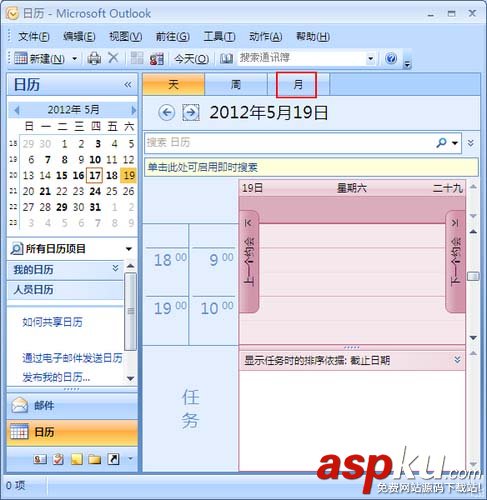Open the Help (帮助) menu
The height and width of the screenshot is (500, 487).
click(x=313, y=36)
